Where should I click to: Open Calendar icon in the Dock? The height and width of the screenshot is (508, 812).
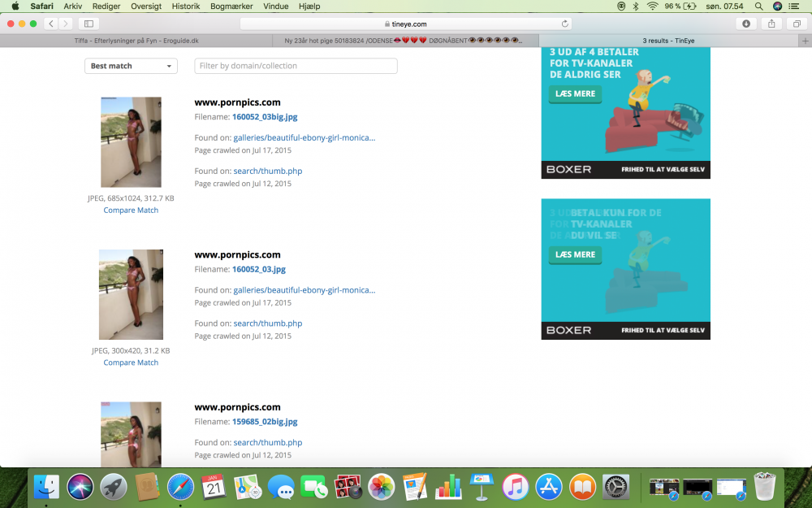[x=214, y=487]
